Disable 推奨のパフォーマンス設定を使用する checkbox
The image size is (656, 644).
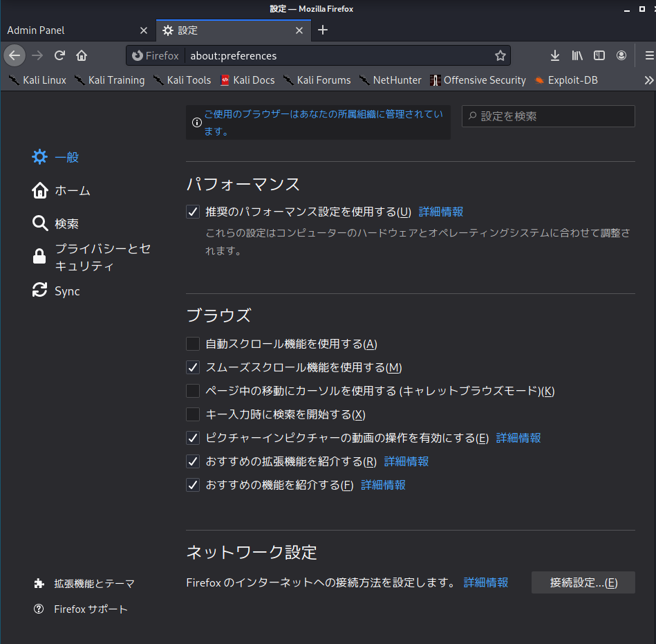coord(193,212)
